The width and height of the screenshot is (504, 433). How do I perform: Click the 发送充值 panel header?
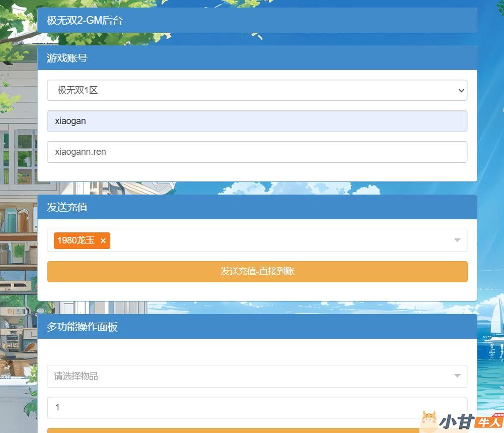257,207
